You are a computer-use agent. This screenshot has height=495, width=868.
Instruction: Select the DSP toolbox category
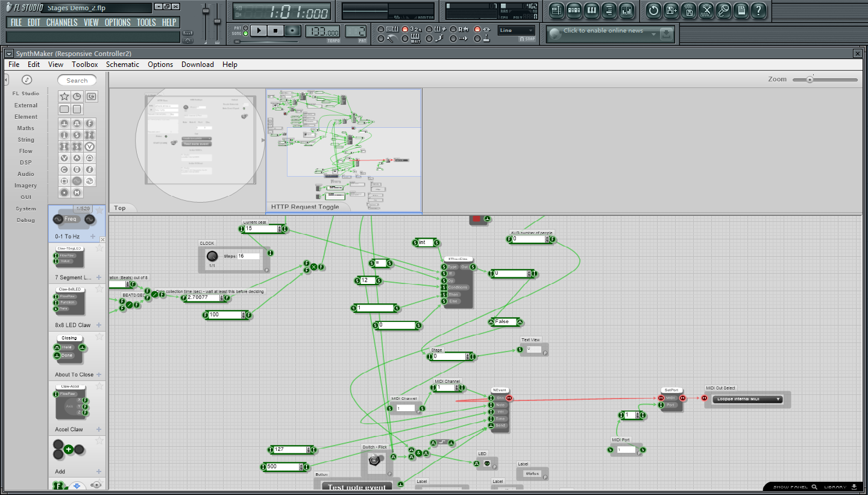tap(26, 162)
